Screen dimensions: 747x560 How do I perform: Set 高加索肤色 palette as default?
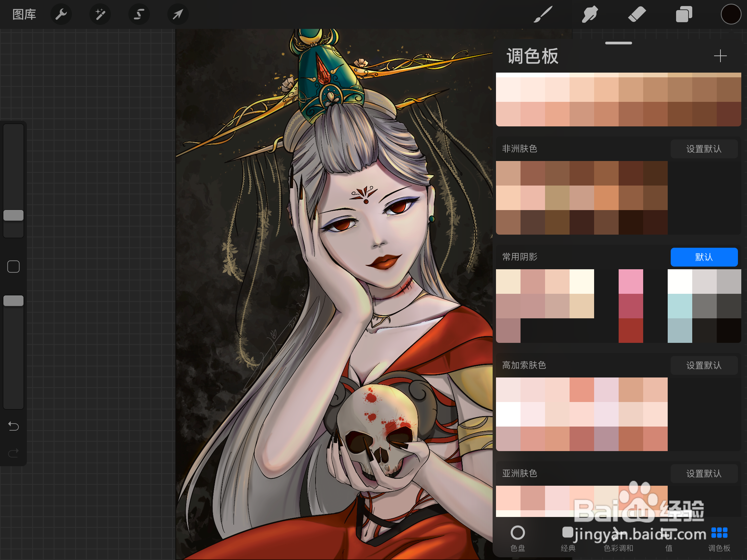(x=704, y=365)
